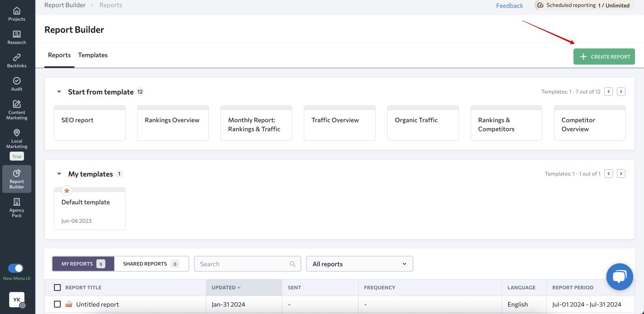Open the Feedback link
The image size is (644, 314).
tap(509, 5)
